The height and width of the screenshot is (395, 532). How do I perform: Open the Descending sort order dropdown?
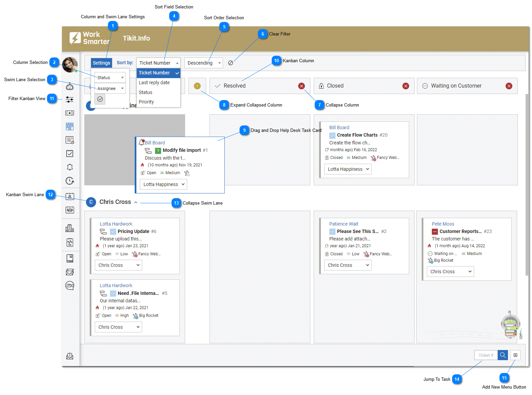tap(204, 63)
